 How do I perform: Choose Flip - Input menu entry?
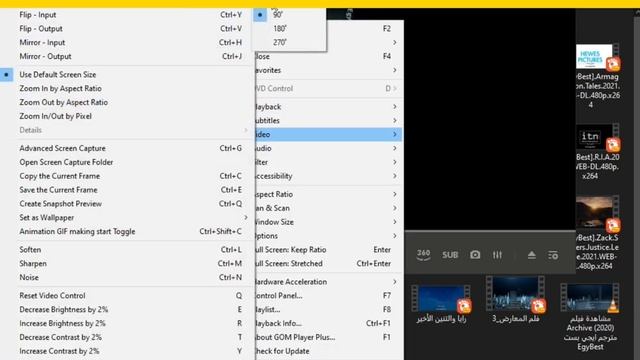pos(126,15)
